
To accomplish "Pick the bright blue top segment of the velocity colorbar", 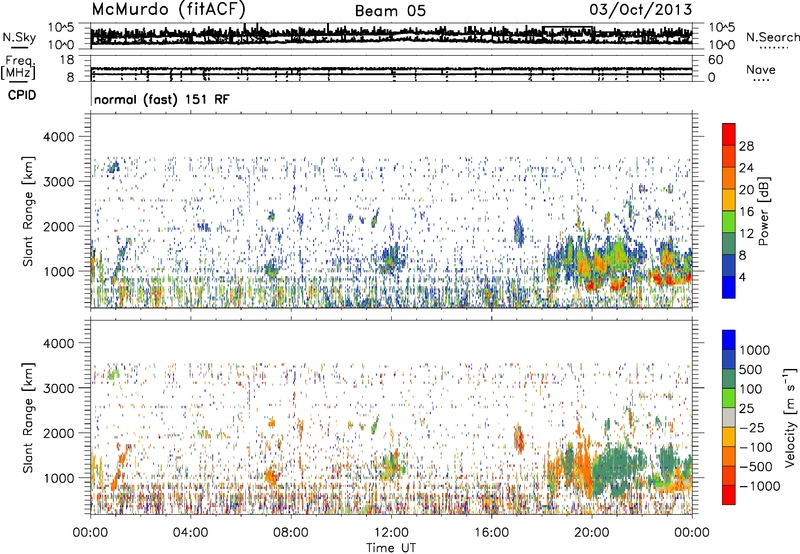I will pyautogui.click(x=729, y=340).
